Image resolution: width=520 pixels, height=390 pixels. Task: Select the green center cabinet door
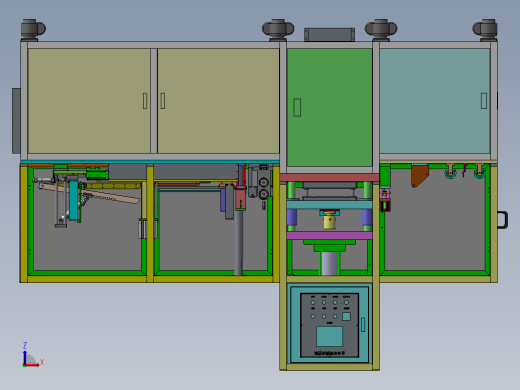[x=329, y=107]
